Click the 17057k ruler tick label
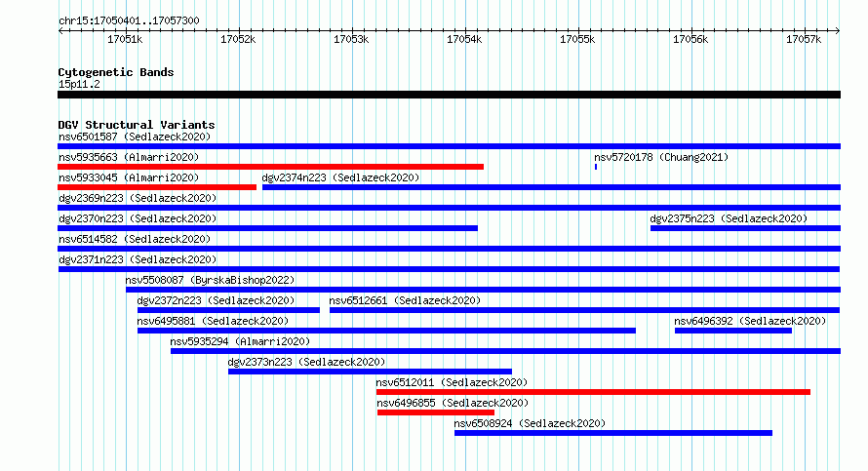The width and height of the screenshot is (868, 471). (804, 39)
